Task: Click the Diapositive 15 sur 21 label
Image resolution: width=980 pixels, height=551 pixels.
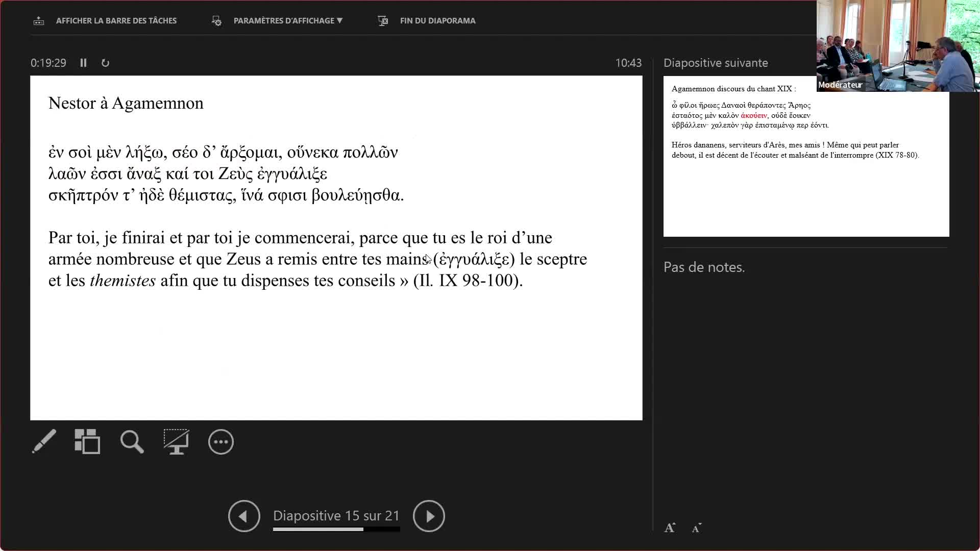Action: 336,516
